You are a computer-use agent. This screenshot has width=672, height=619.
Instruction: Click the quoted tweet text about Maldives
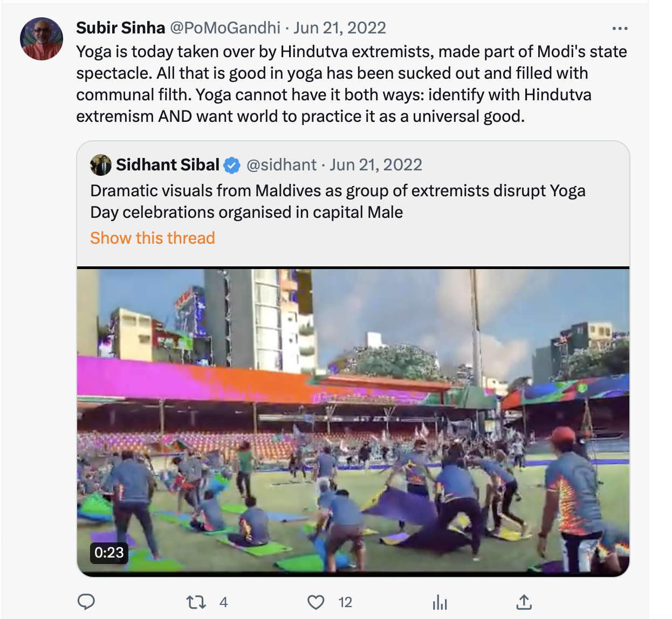(338, 201)
